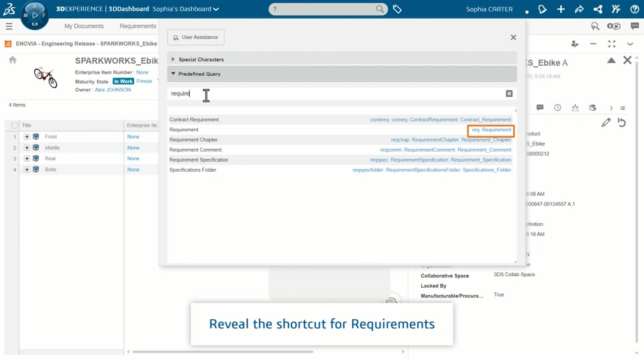This screenshot has height=362, width=644.
Task: Click the None cell in the Front row
Action: (133, 137)
